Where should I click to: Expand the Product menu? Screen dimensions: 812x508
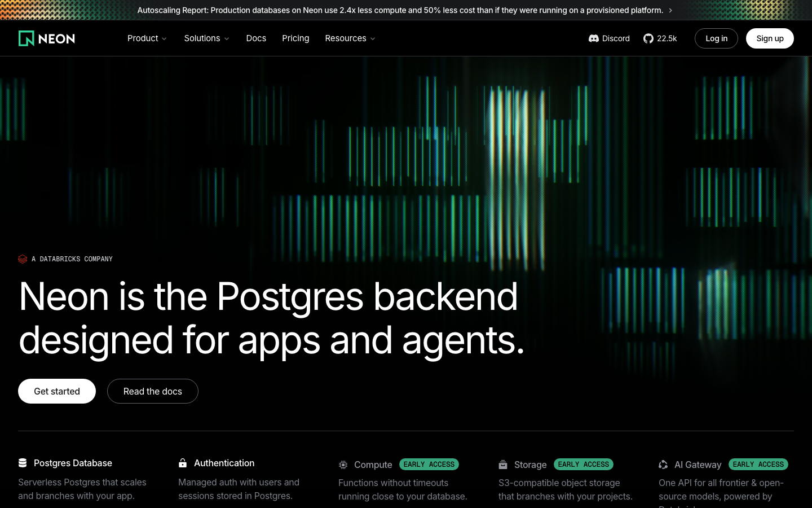[147, 38]
